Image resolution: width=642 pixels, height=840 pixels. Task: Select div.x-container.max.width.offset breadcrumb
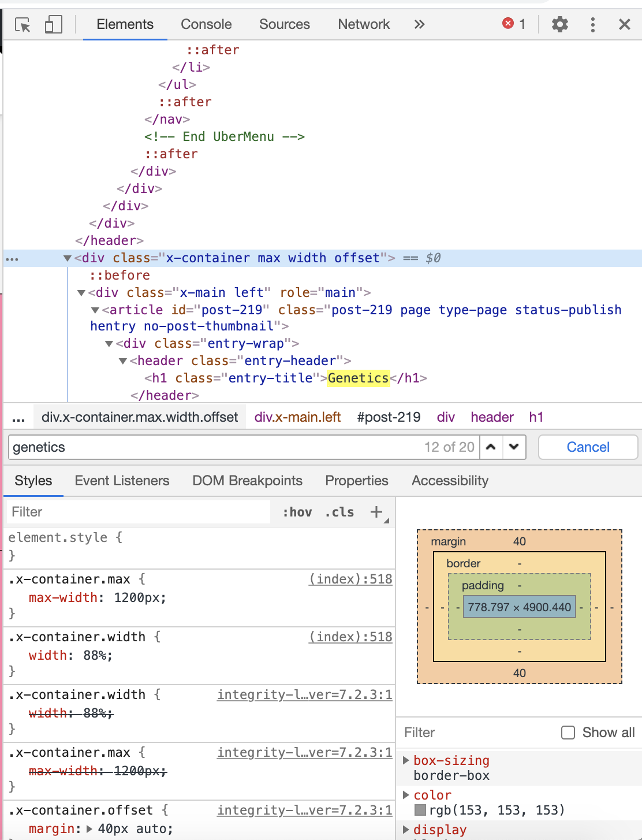coord(140,417)
